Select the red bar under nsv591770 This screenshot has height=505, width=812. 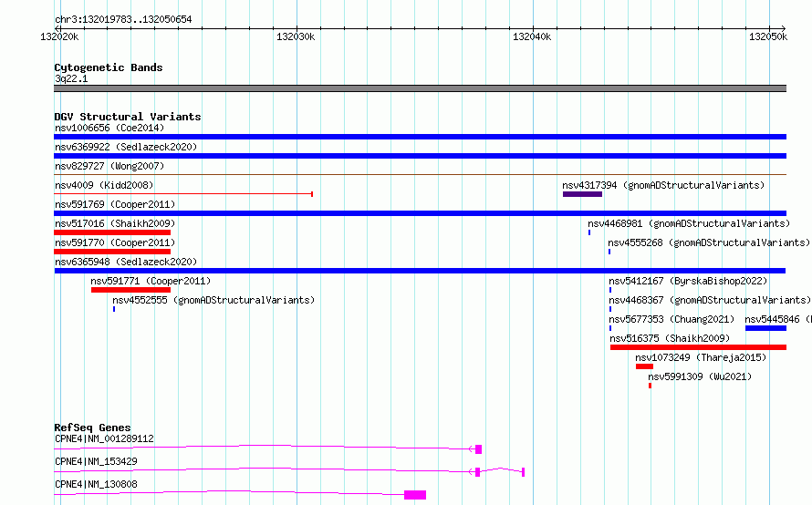coord(112,252)
